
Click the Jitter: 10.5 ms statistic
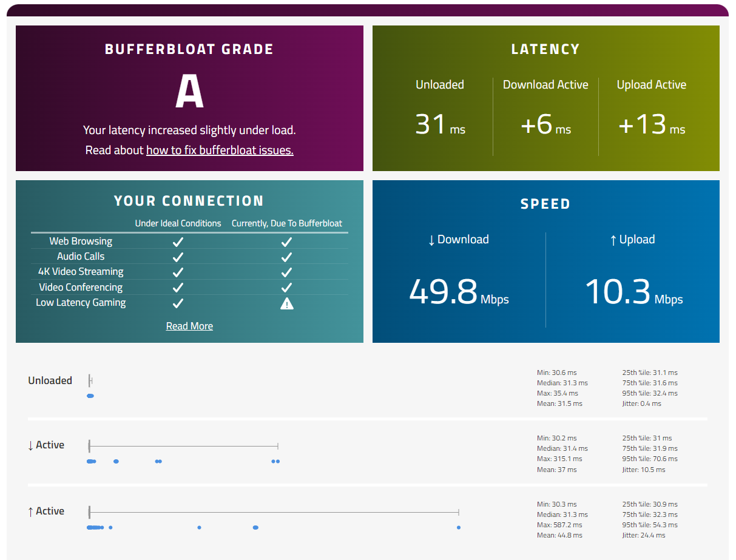click(x=644, y=470)
